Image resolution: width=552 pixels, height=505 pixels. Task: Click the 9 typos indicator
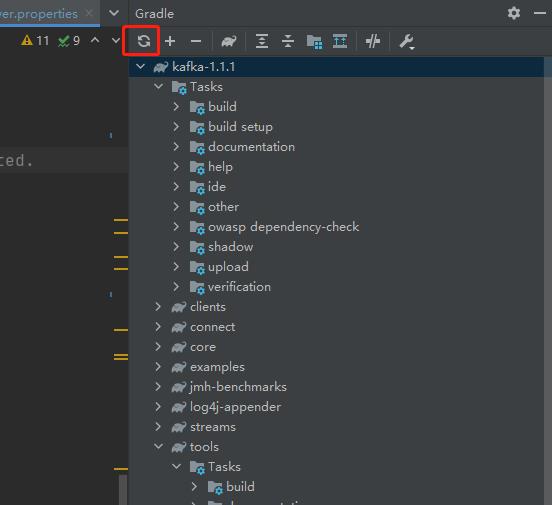(69, 40)
